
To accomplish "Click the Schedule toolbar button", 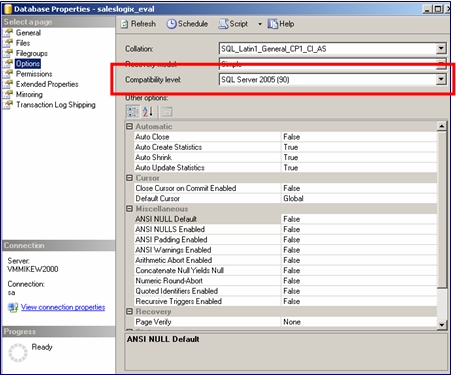I will click(x=187, y=24).
